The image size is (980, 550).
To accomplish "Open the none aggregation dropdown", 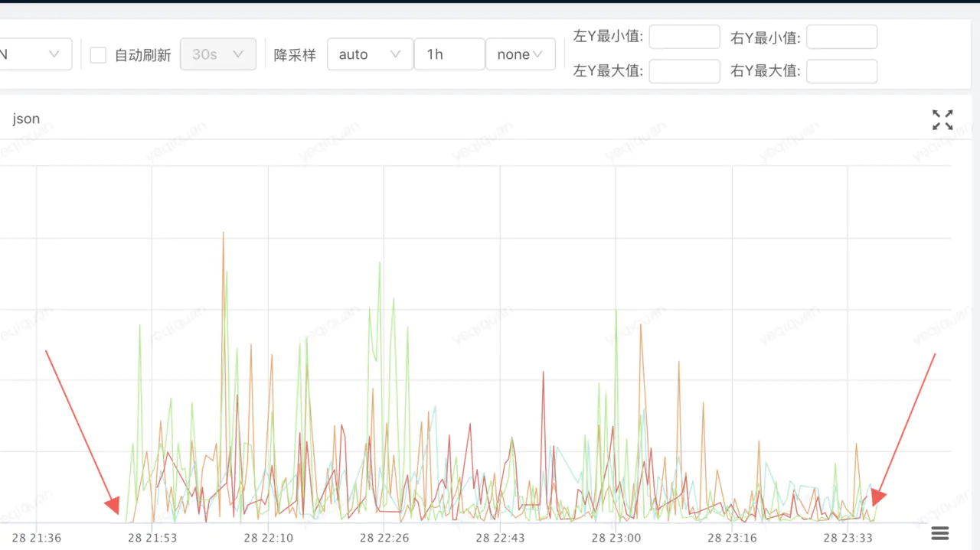I will point(520,54).
